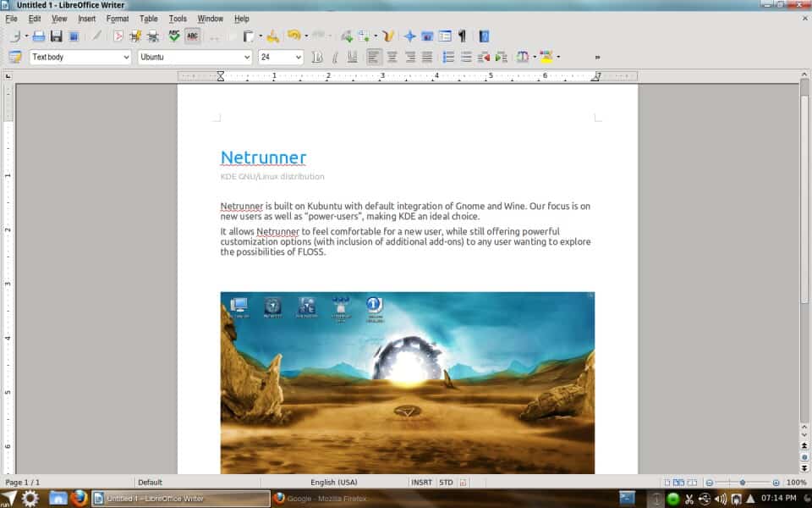
Task: Open the Table menu
Action: click(x=149, y=19)
